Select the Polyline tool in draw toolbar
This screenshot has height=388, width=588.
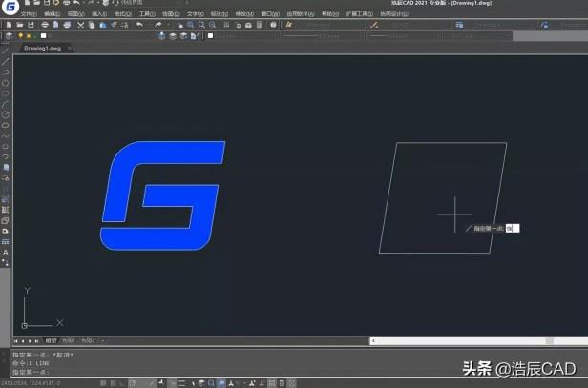click(6, 72)
